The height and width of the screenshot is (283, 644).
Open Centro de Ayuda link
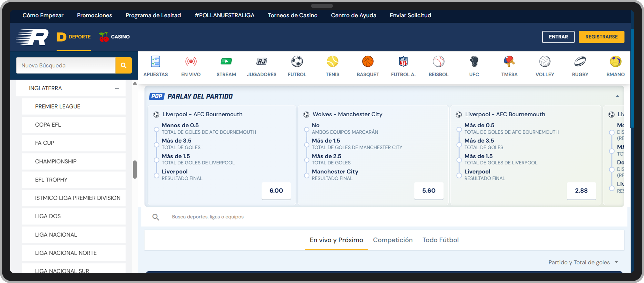pyautogui.click(x=353, y=15)
